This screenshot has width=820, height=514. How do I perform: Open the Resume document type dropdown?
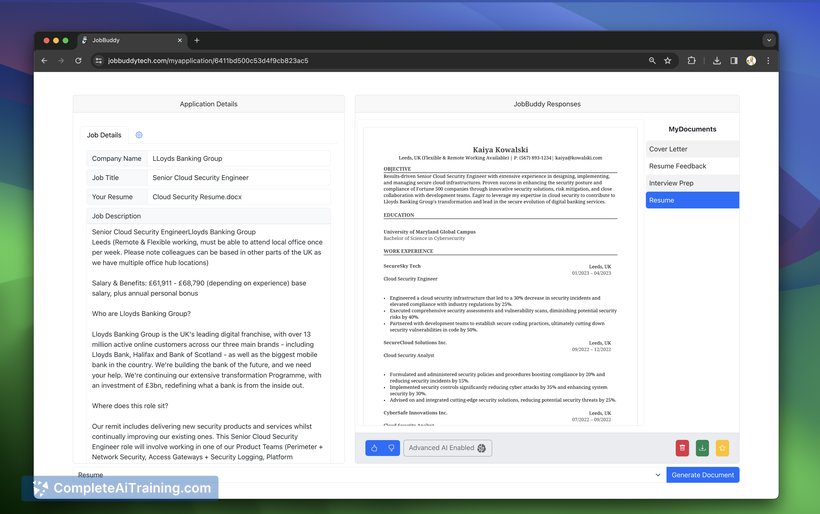coord(369,475)
